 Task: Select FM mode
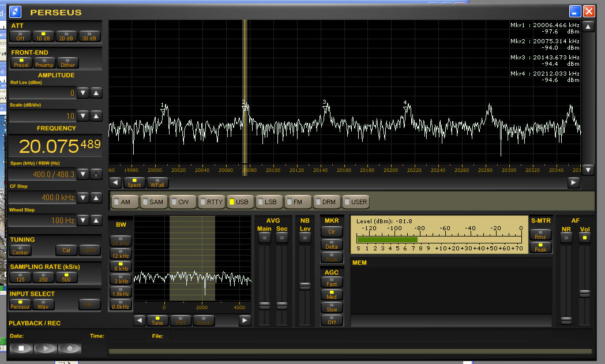click(x=298, y=202)
